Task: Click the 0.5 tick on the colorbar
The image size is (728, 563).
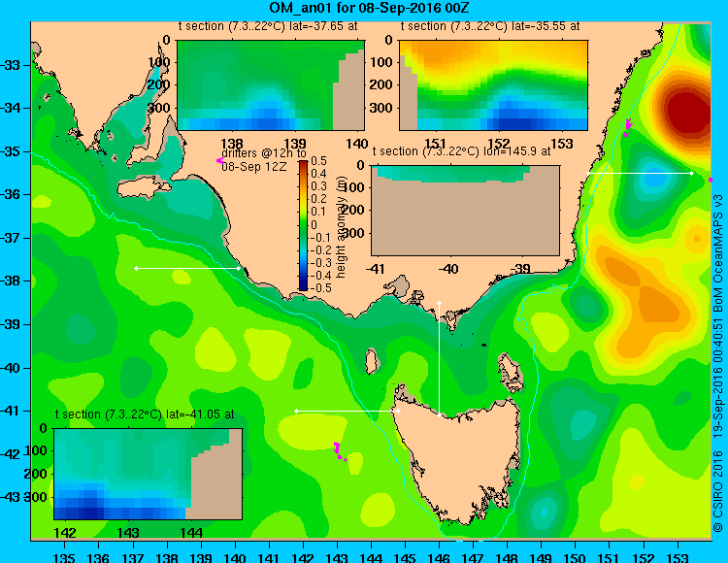Action: click(x=318, y=161)
